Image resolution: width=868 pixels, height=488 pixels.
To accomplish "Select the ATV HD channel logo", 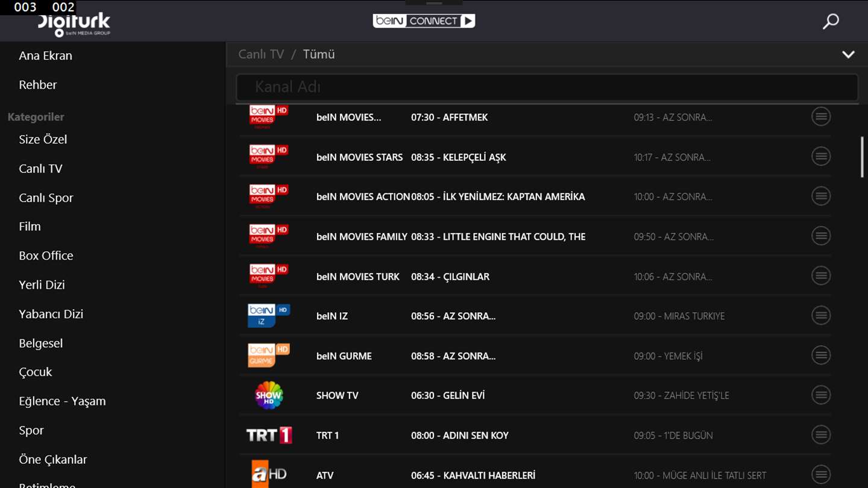I will 269,474.
